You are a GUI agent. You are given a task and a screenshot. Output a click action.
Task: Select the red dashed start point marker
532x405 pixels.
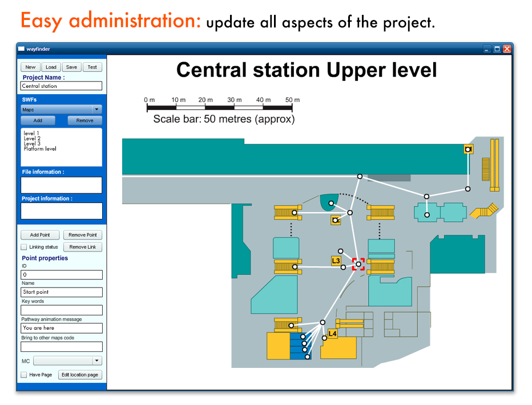pyautogui.click(x=358, y=264)
